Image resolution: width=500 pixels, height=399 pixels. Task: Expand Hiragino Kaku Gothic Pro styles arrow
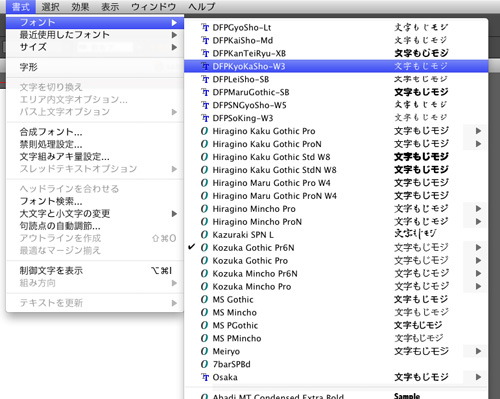click(478, 131)
